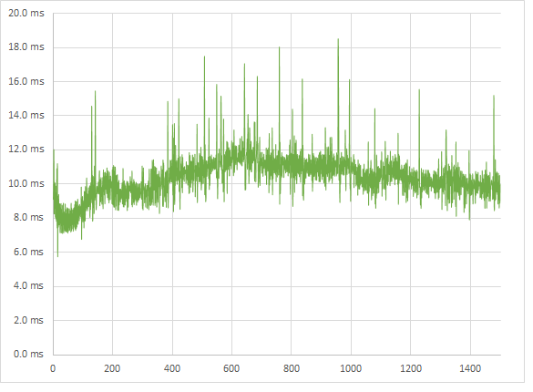Click the 200 x-axis tick label

112,368
